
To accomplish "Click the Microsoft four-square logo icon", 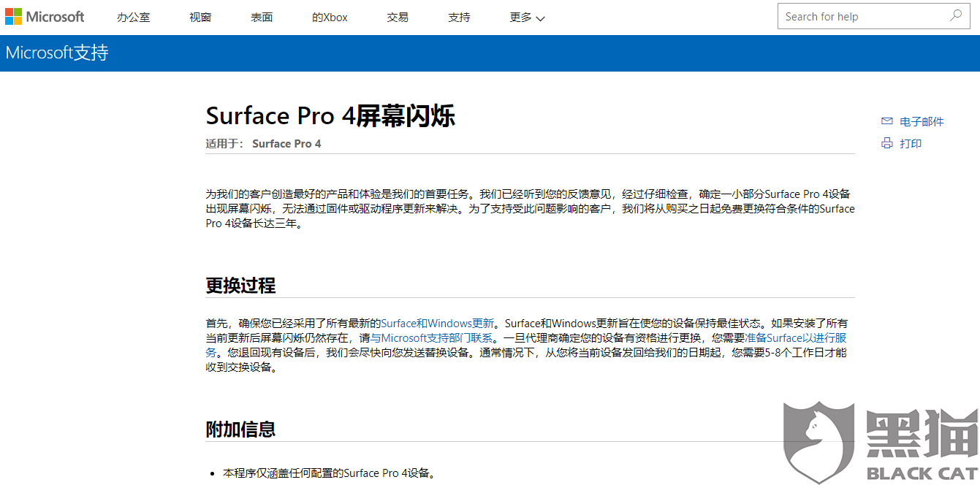I will (12, 16).
